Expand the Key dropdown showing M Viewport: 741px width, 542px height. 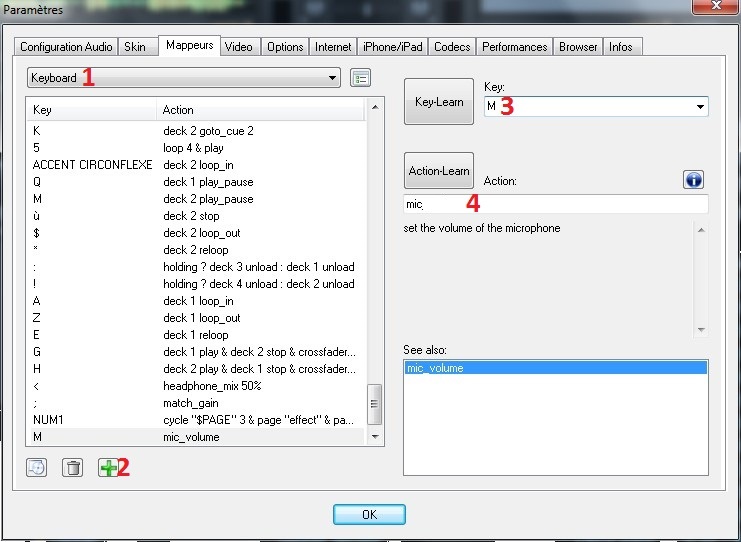click(x=699, y=107)
